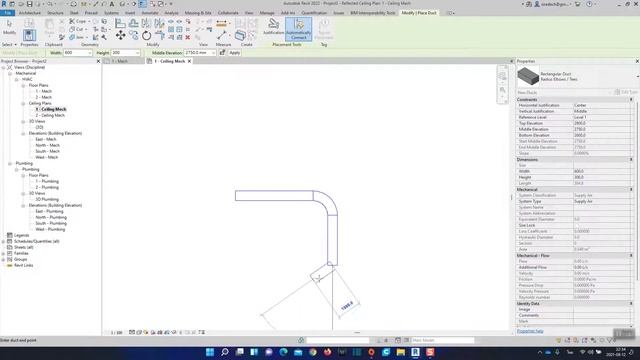This screenshot has width=640, height=360.
Task: Open the Height dropdown in options bar
Action: (137, 53)
